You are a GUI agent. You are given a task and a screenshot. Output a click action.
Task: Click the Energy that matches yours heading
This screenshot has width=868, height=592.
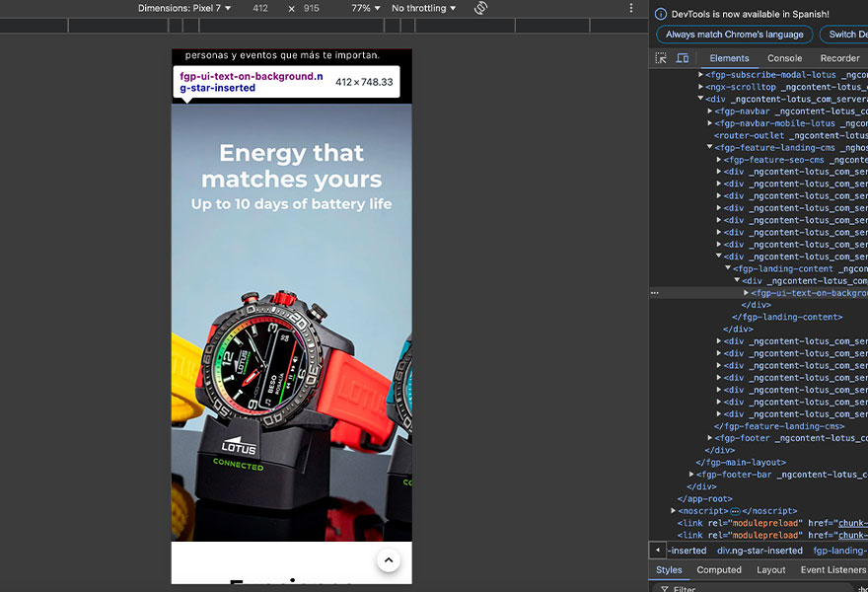[292, 166]
